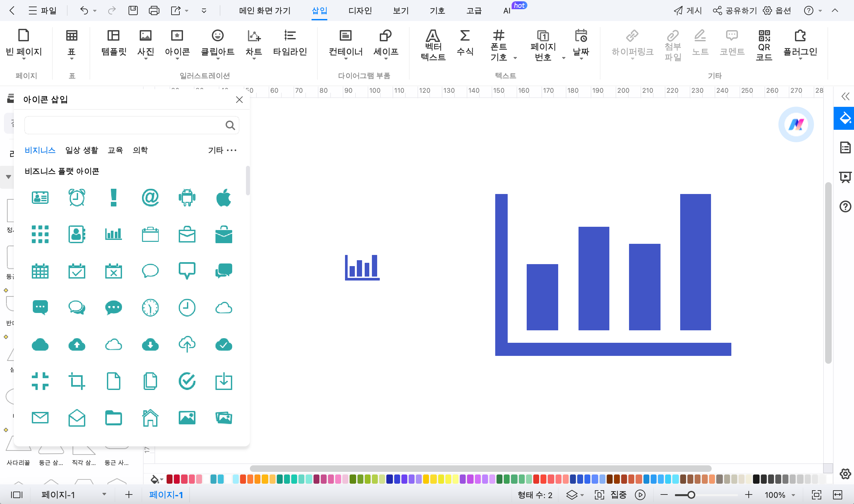Open the presentation panel on right sidebar
This screenshot has width=854, height=504.
coord(845,177)
